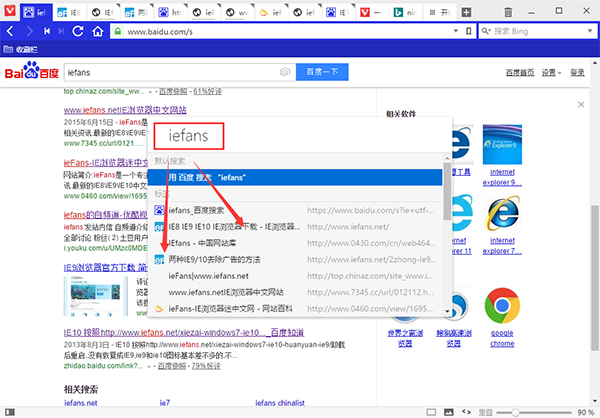
Task: Open related search iefans chinalist
Action: pyautogui.click(x=280, y=403)
